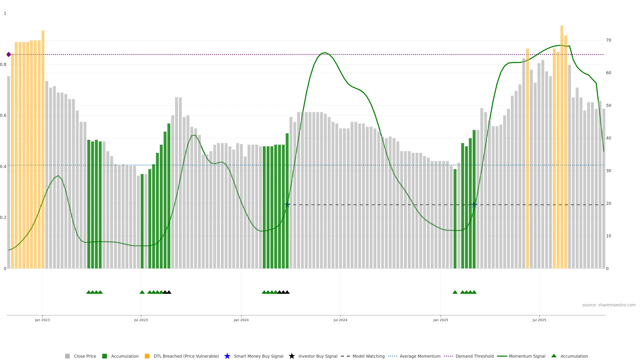Click the green Accumulation triangle in legend

[554, 356]
